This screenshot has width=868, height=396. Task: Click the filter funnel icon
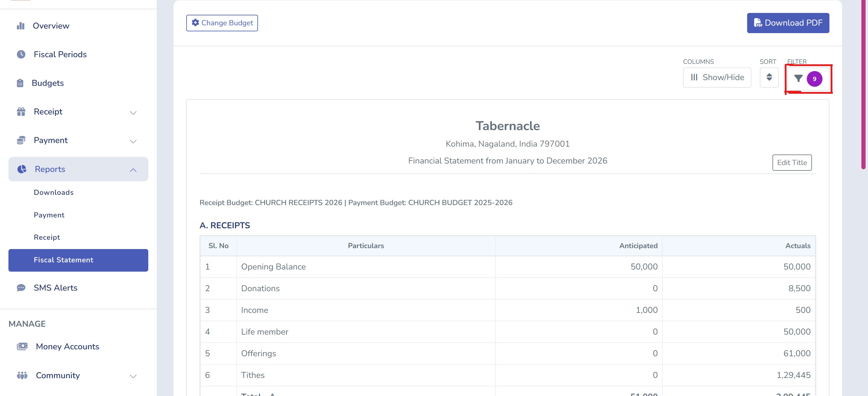[798, 79]
